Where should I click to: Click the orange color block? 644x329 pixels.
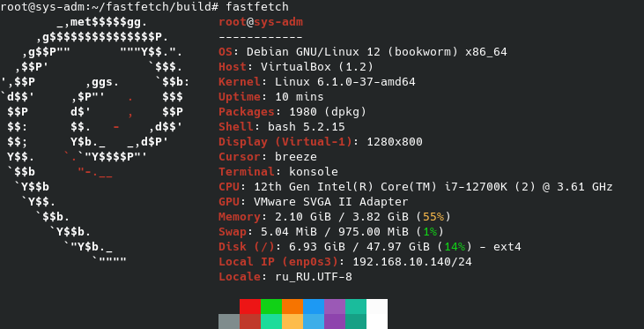click(292, 306)
